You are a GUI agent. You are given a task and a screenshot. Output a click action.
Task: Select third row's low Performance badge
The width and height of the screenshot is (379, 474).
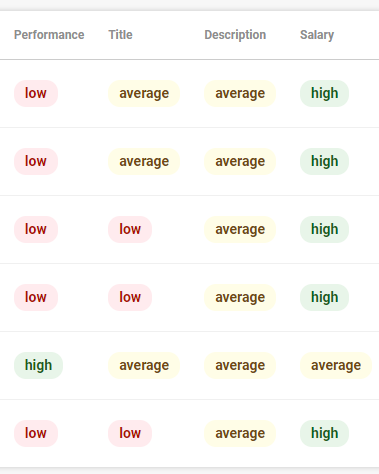(36, 229)
